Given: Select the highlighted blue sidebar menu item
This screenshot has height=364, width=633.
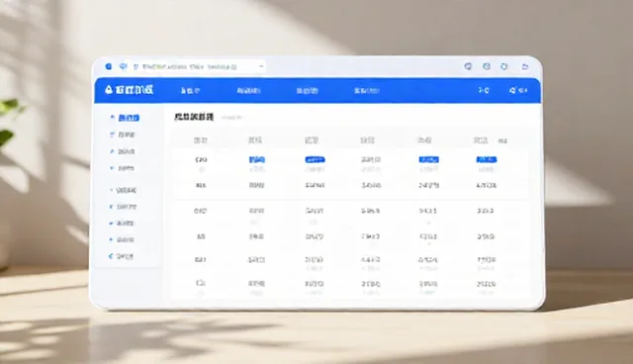Looking at the screenshot, I should click(125, 118).
